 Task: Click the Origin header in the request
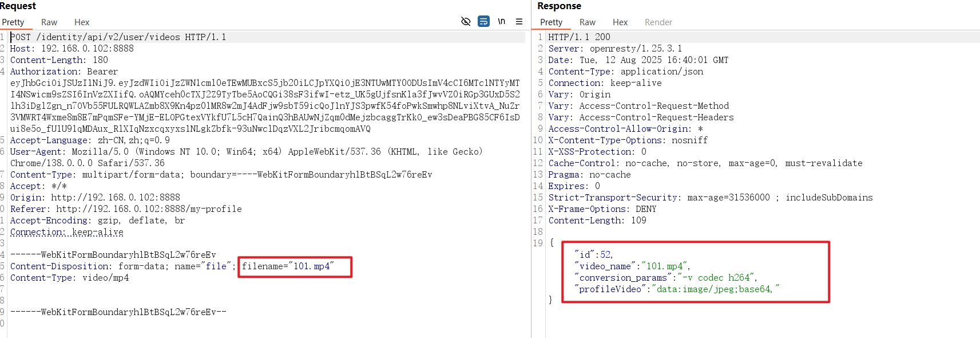[95, 198]
